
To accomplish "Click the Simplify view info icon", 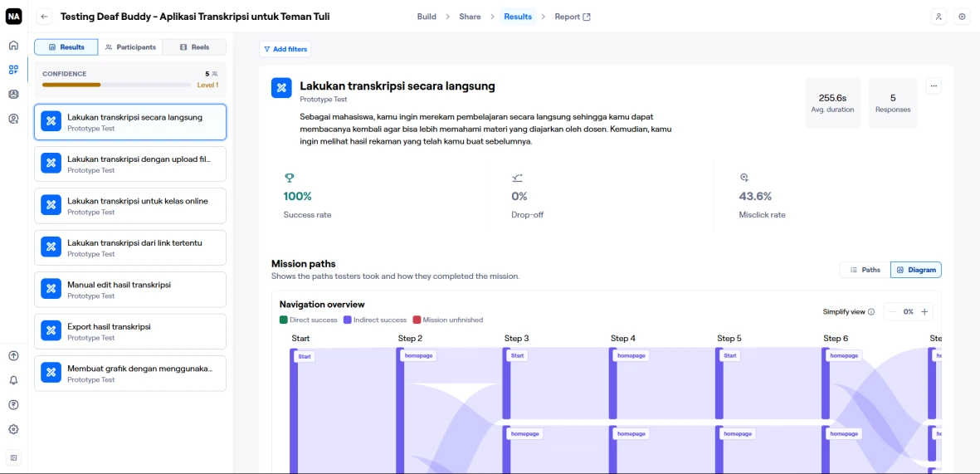I will tap(871, 312).
